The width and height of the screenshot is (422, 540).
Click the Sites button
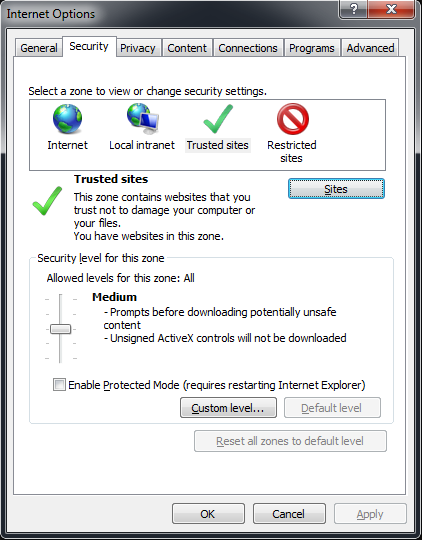[336, 189]
